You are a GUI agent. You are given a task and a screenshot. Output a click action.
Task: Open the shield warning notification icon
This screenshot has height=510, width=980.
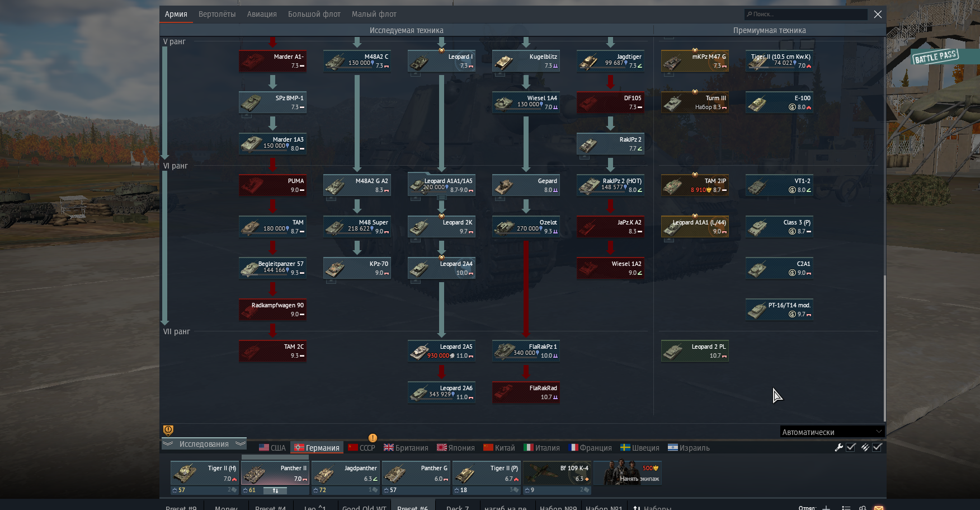[168, 430]
